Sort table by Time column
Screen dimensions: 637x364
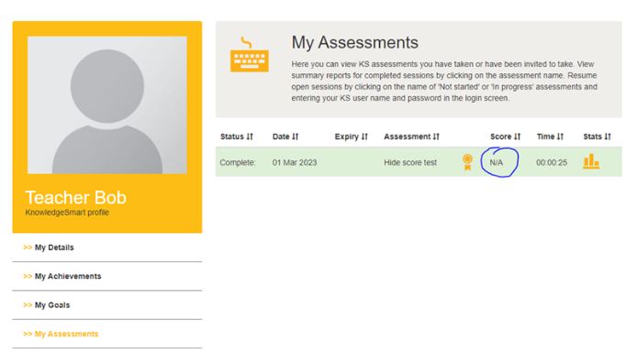click(x=550, y=137)
